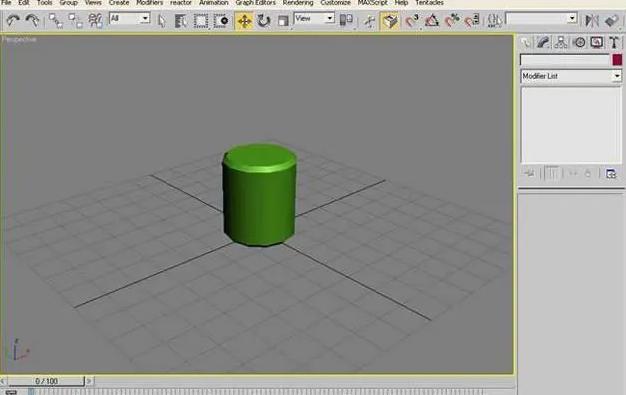Open the Graph Editors menu

click(x=256, y=3)
